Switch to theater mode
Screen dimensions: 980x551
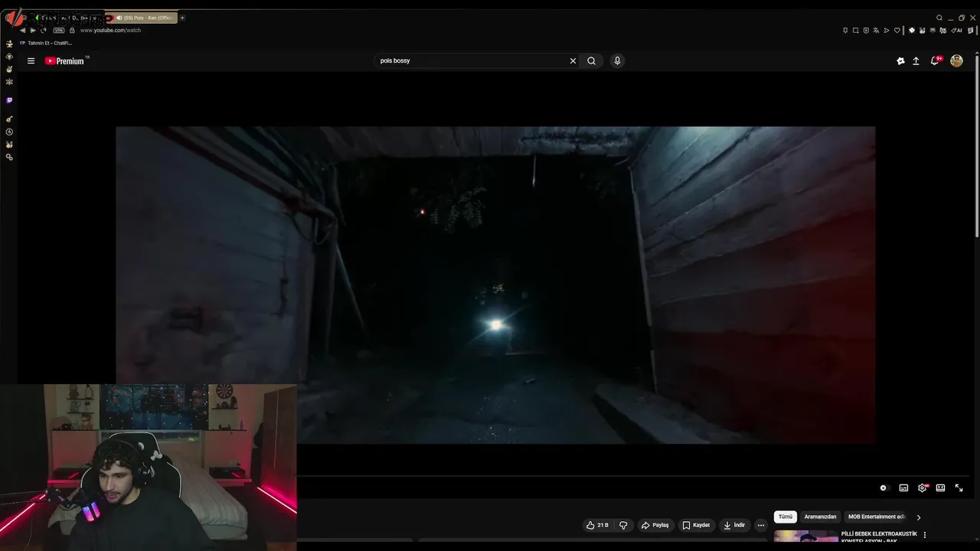[940, 487]
